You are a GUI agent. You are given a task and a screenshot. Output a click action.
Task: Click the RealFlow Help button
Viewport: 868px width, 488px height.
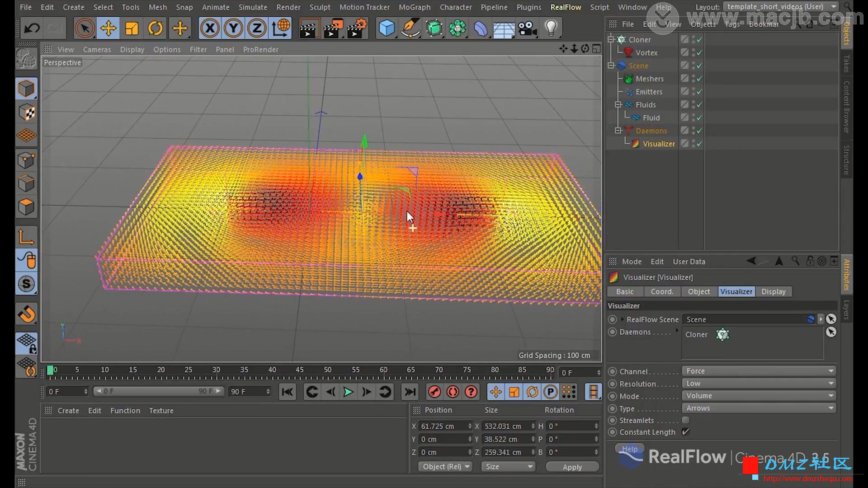click(x=629, y=449)
